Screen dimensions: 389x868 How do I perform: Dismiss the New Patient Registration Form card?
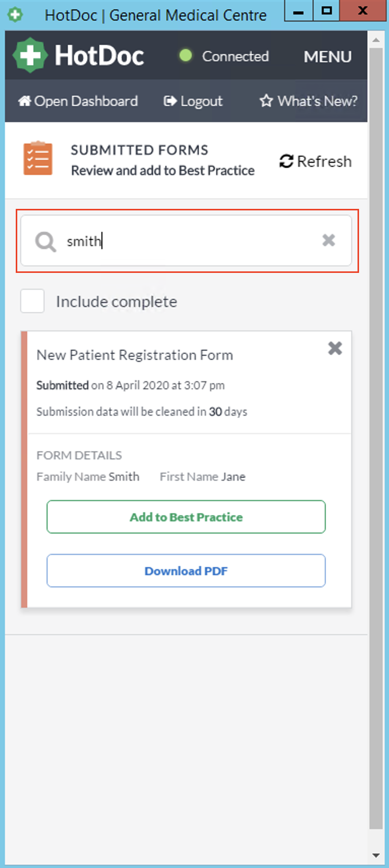click(335, 348)
